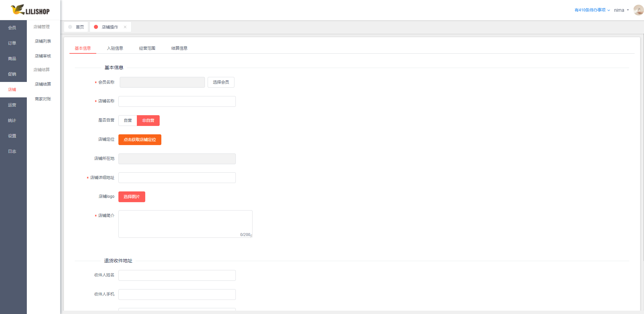Click the 店铺管理 group heading
644x314 pixels.
pyautogui.click(x=42, y=27)
